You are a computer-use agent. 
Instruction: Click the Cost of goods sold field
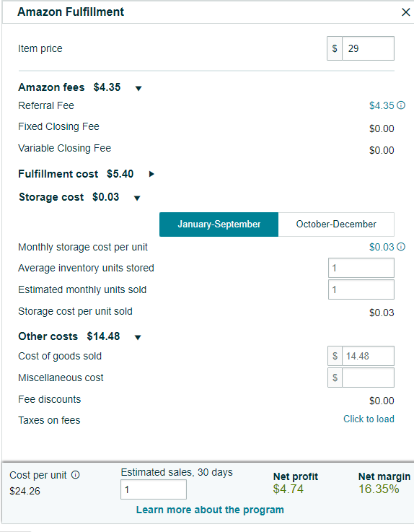coord(369,356)
